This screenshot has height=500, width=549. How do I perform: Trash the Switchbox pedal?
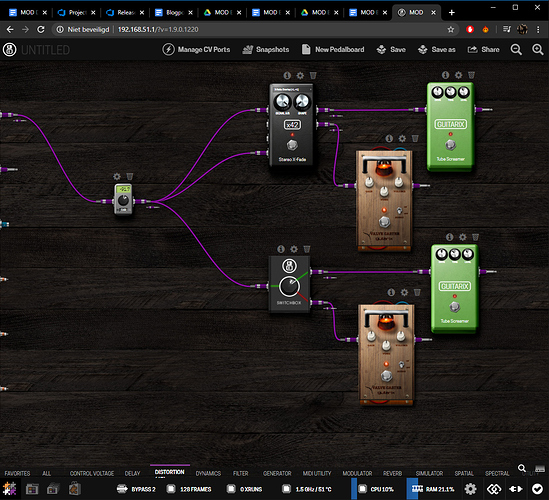click(x=307, y=249)
